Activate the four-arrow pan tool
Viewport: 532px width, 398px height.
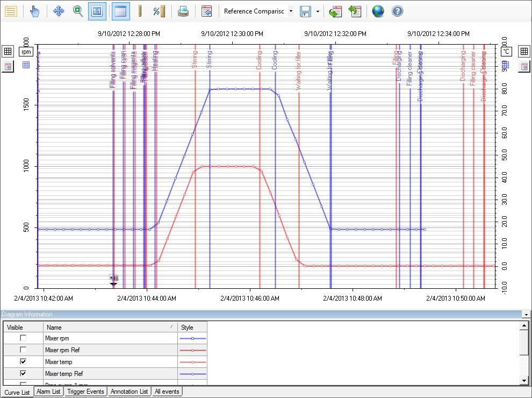59,11
